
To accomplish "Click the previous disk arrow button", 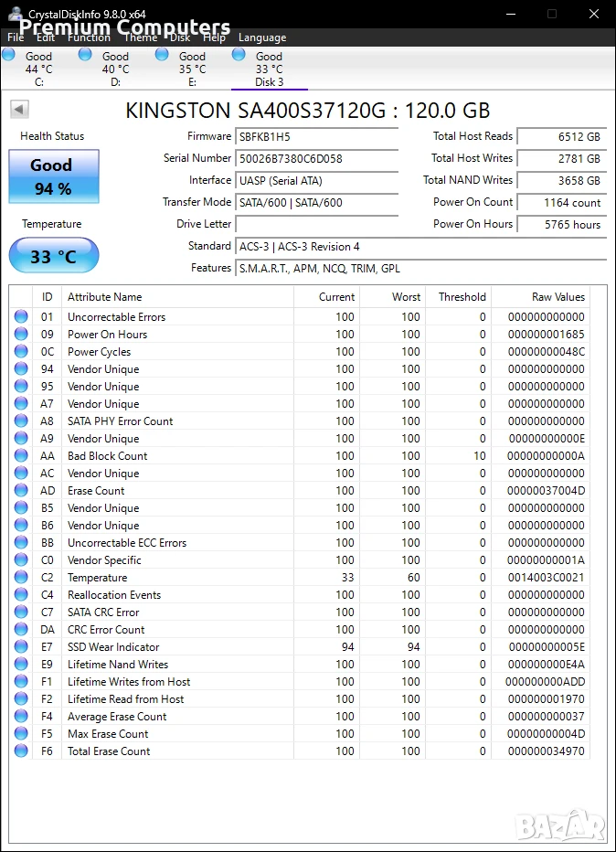I will (x=19, y=109).
